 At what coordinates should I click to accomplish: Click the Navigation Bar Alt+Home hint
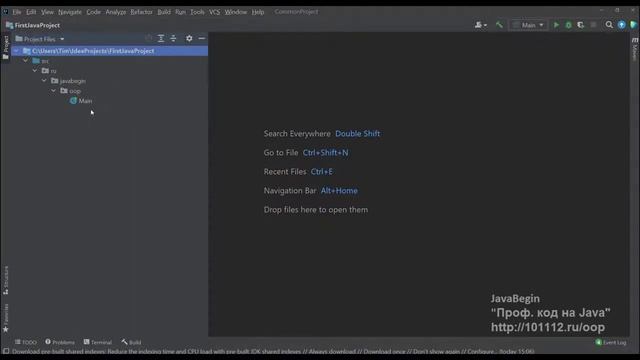[x=311, y=191]
